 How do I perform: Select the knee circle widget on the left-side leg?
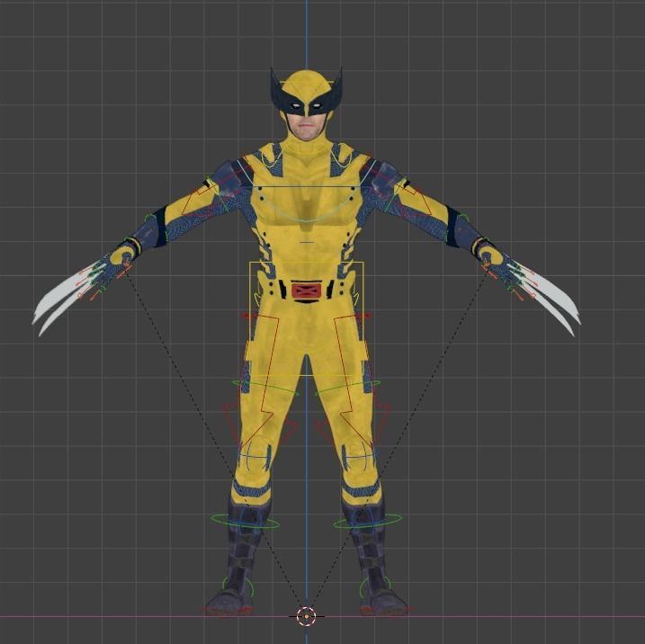[x=253, y=457]
